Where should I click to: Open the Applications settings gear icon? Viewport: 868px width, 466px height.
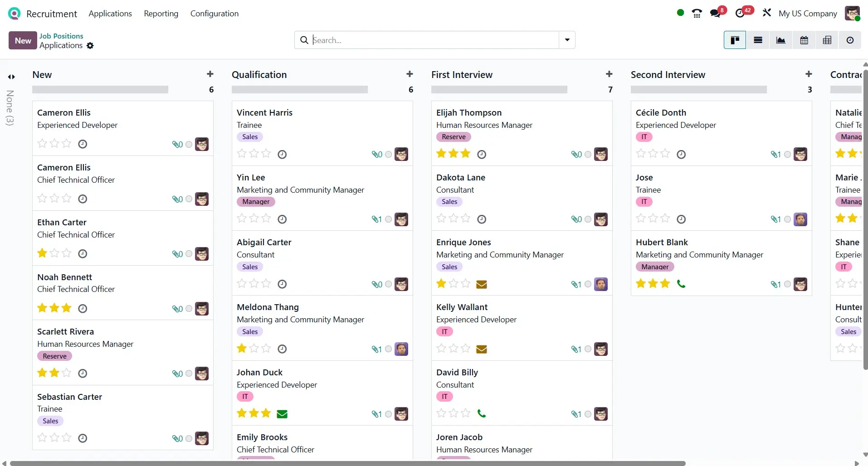90,46
